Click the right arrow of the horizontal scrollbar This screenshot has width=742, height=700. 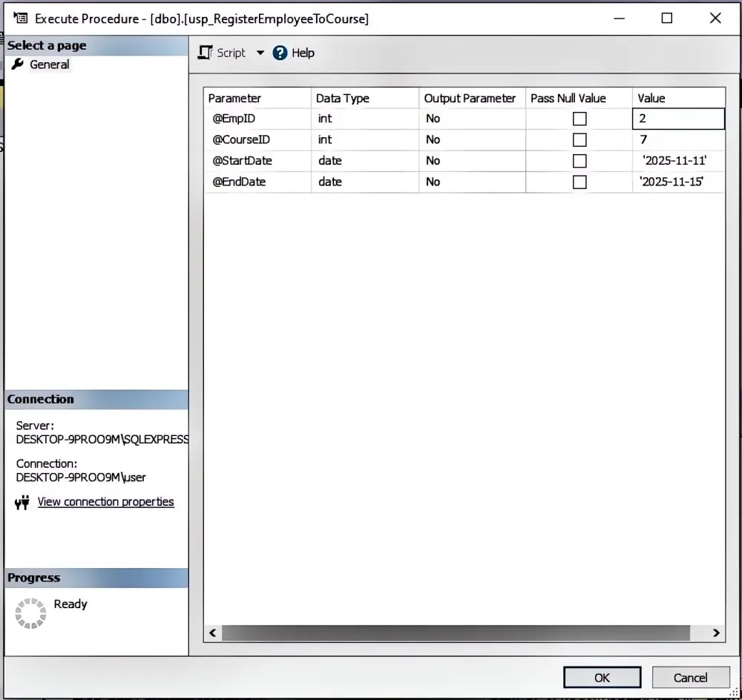pos(715,633)
